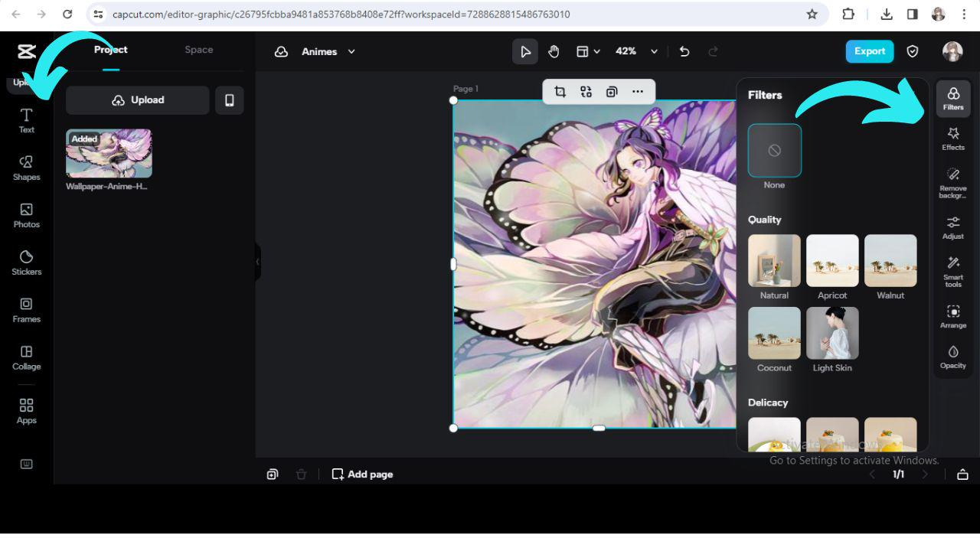980x551 pixels.
Task: Click the Upload button
Action: (138, 100)
